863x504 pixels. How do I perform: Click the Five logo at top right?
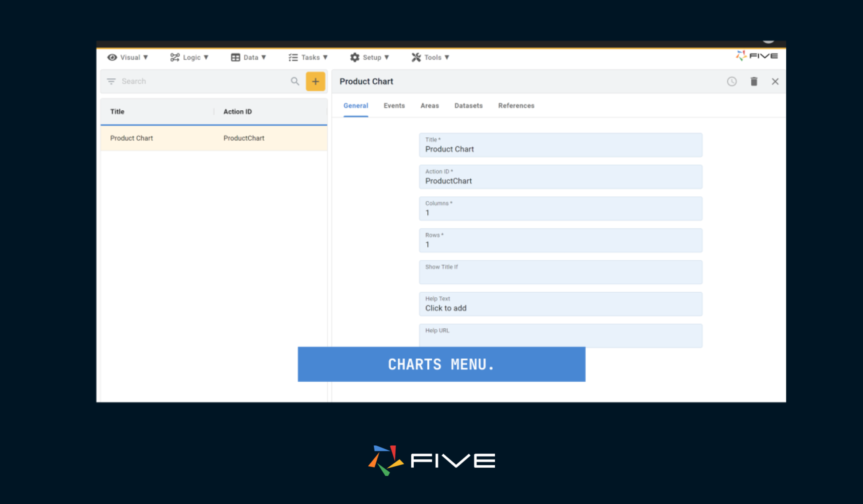(x=757, y=56)
